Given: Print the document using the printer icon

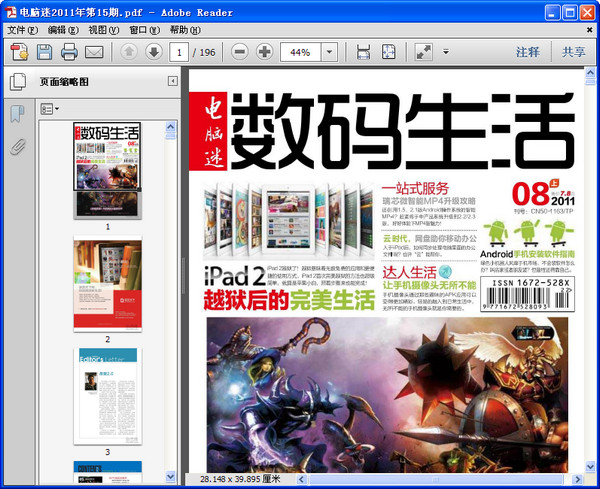Looking at the screenshot, I should (x=69, y=51).
